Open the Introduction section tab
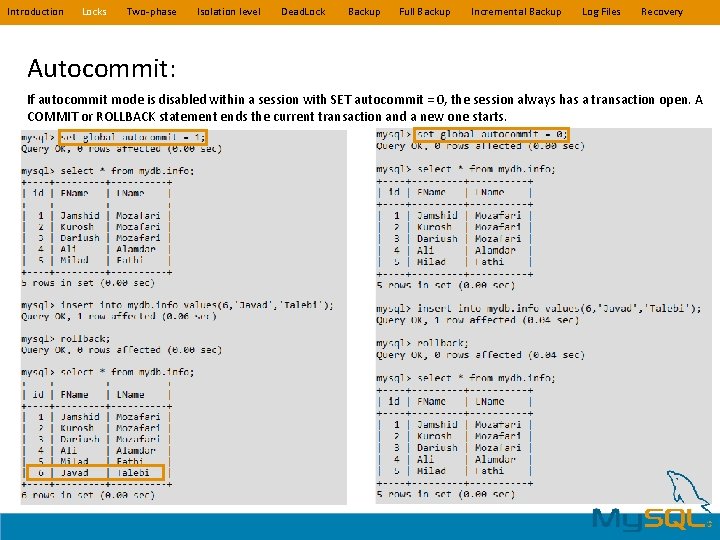Image resolution: width=720 pixels, height=540 pixels. pyautogui.click(x=35, y=12)
